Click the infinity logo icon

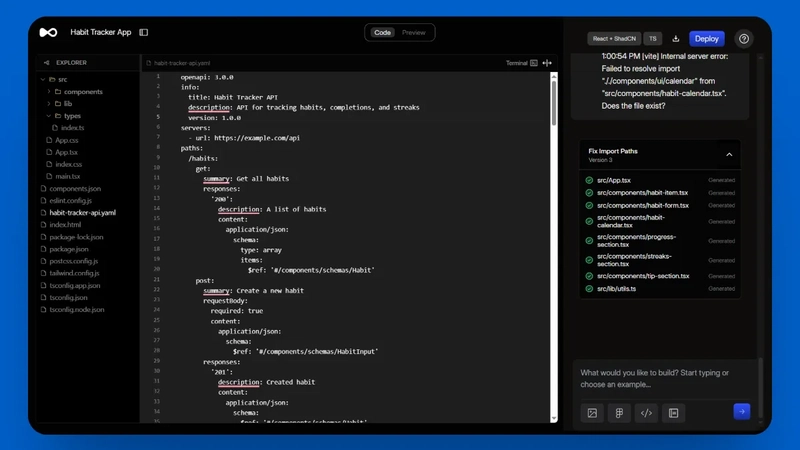click(x=48, y=32)
